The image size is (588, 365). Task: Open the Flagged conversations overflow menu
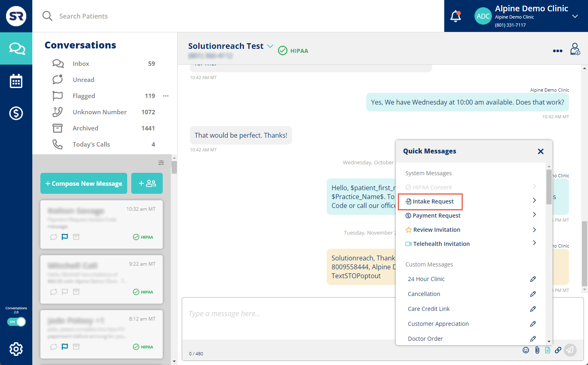coord(166,96)
